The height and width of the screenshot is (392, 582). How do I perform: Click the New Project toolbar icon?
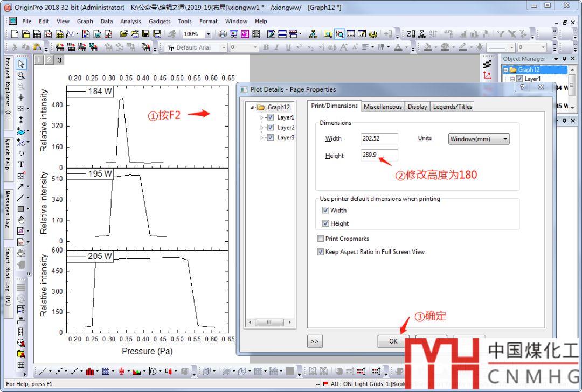tap(15, 34)
